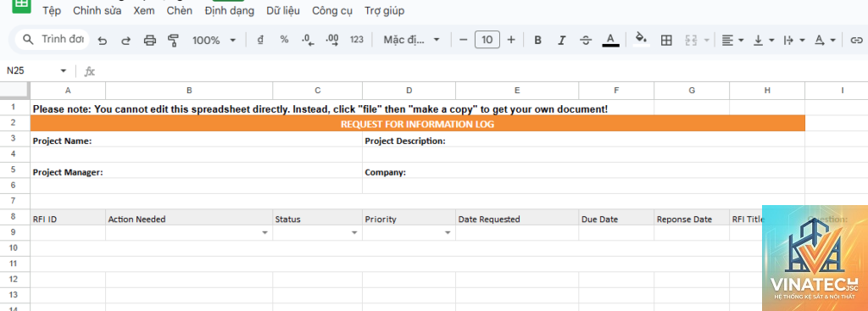Open the Định dạng menu
The width and height of the screenshot is (868, 311).
(229, 10)
